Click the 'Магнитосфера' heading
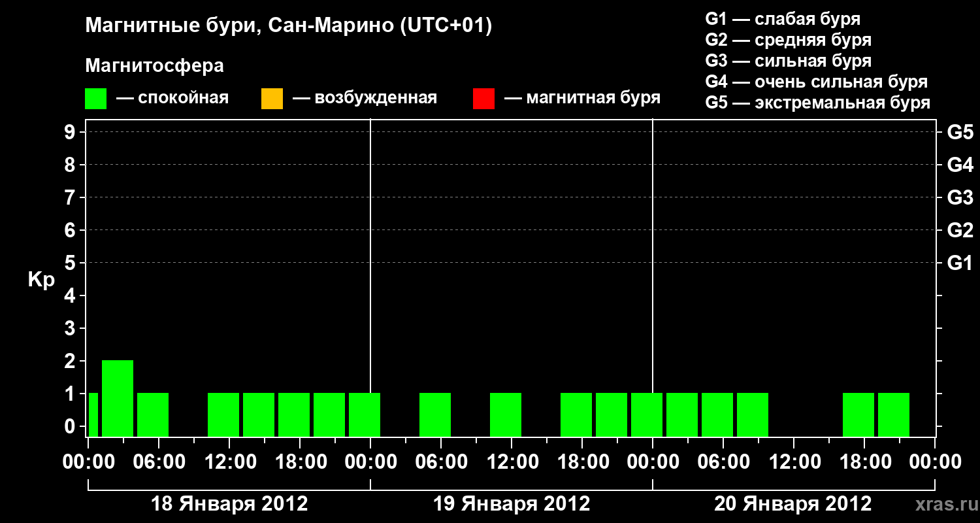 click(155, 66)
